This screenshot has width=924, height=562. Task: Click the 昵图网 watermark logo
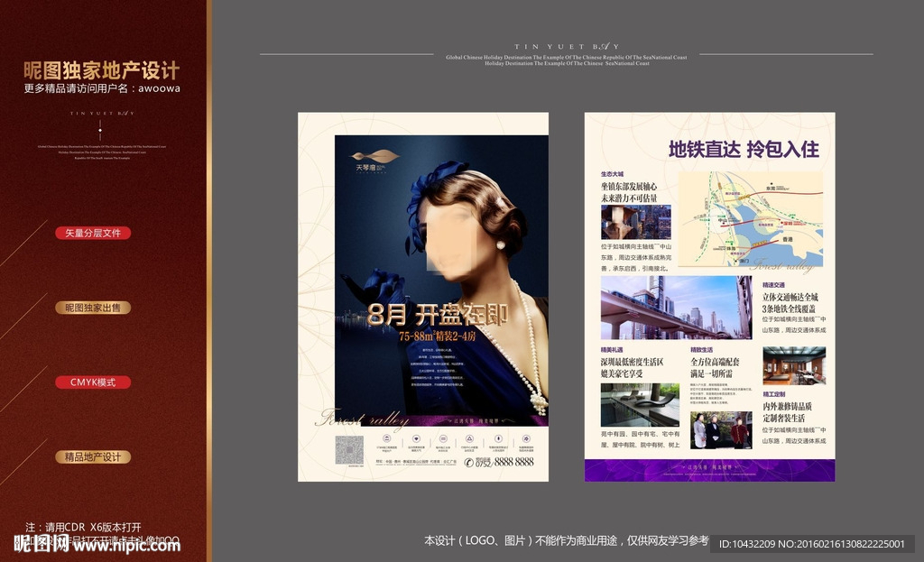42,544
